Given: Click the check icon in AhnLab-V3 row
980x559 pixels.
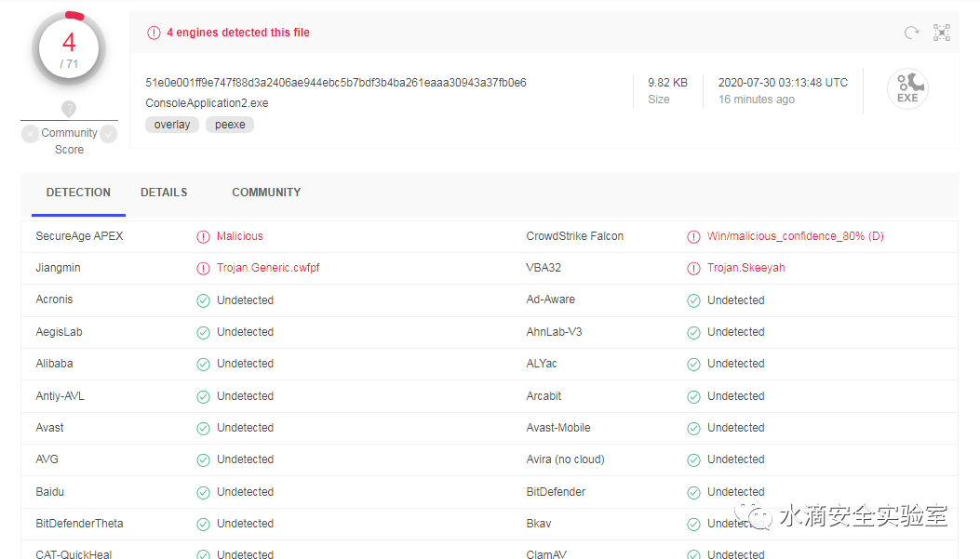Looking at the screenshot, I should 693,333.
